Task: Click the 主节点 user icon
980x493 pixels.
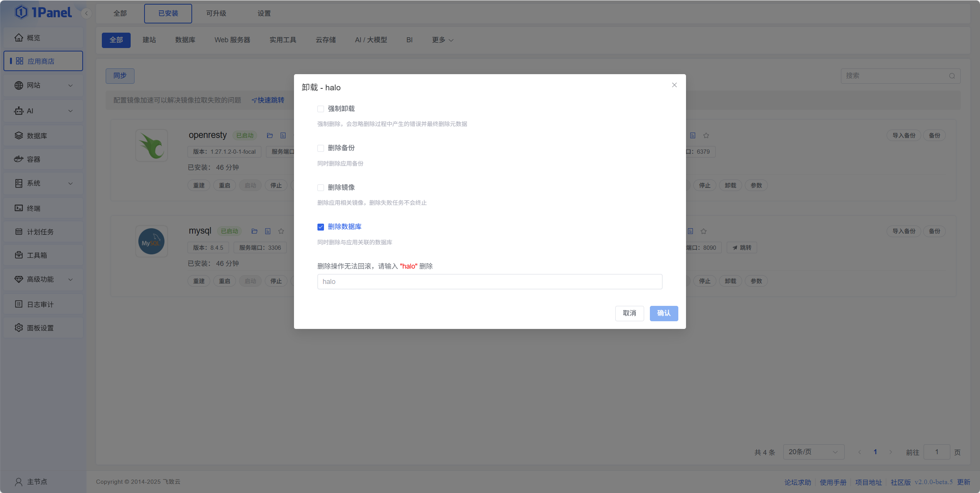Action: 18,481
